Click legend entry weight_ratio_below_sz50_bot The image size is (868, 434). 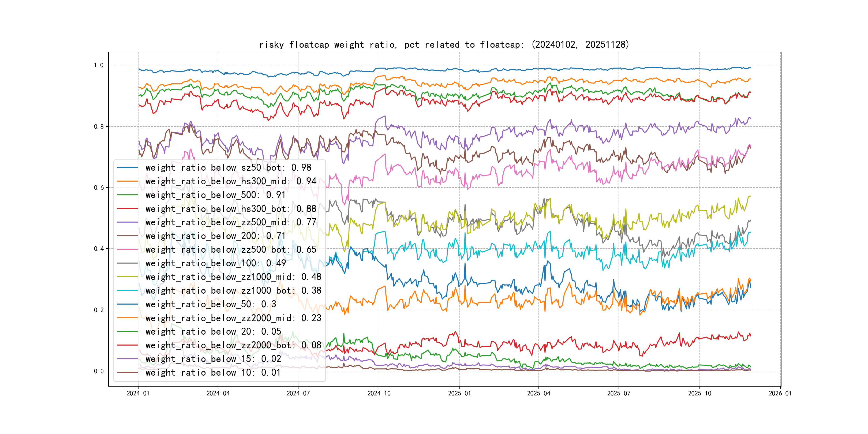[228, 167]
